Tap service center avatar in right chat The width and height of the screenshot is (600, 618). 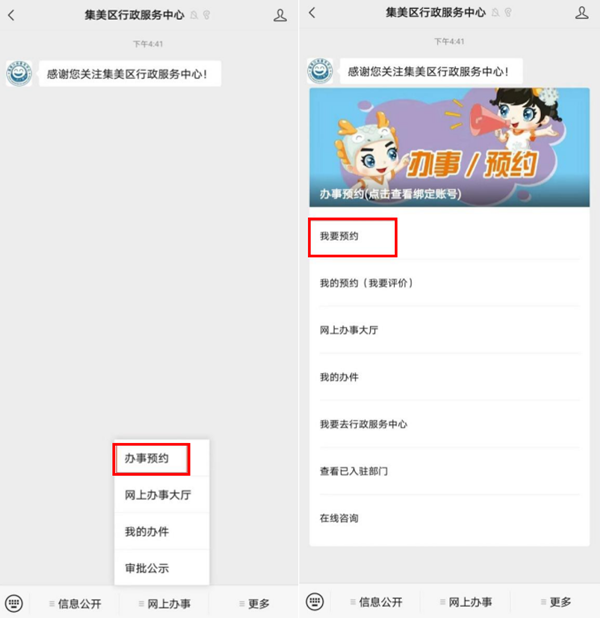[320, 71]
